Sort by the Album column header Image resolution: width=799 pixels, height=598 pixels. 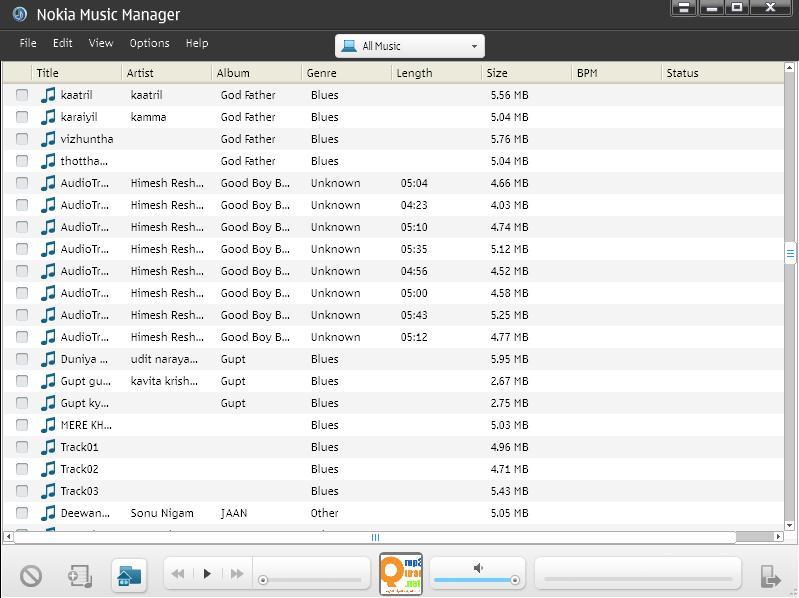257,73
